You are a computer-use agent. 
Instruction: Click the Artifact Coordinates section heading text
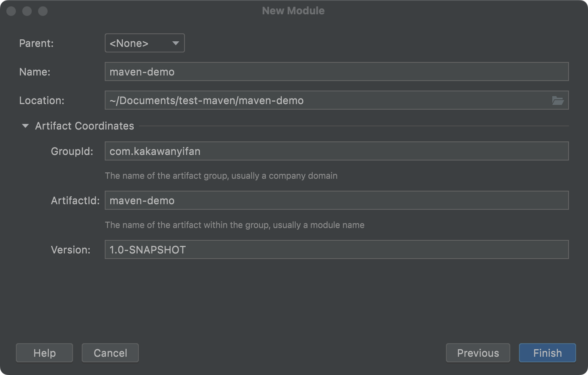point(85,126)
